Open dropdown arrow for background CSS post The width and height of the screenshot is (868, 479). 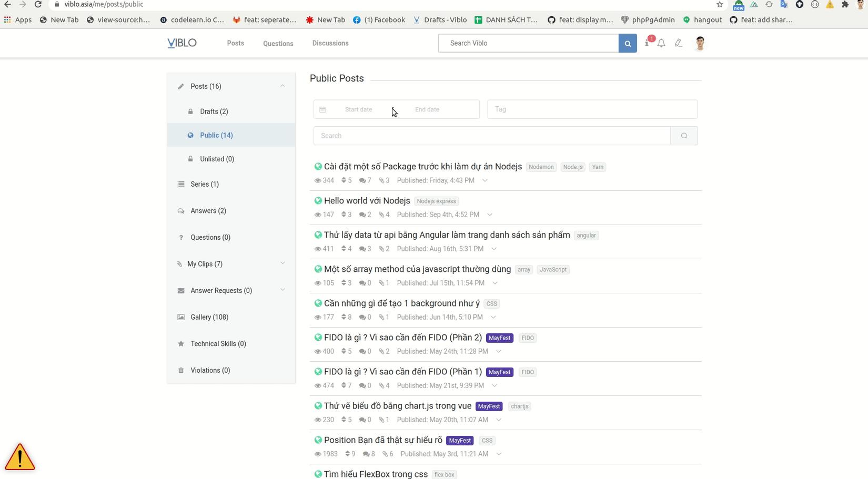[x=493, y=317]
